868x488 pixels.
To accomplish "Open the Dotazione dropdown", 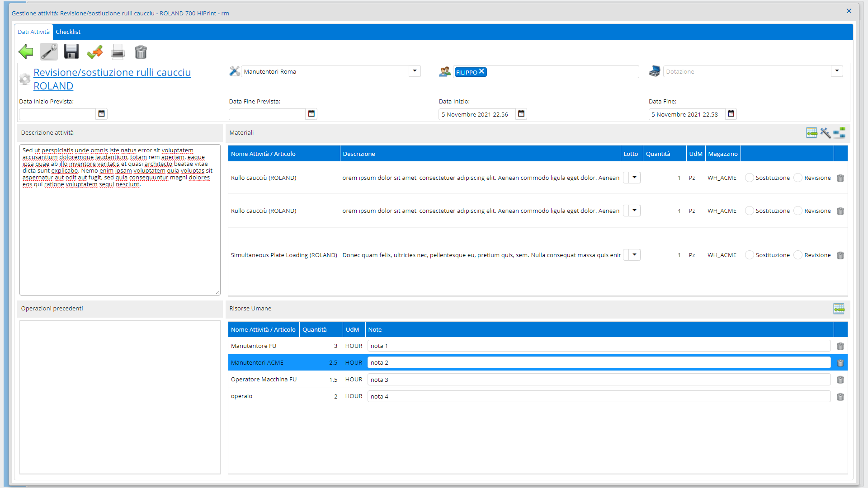I will click(837, 71).
